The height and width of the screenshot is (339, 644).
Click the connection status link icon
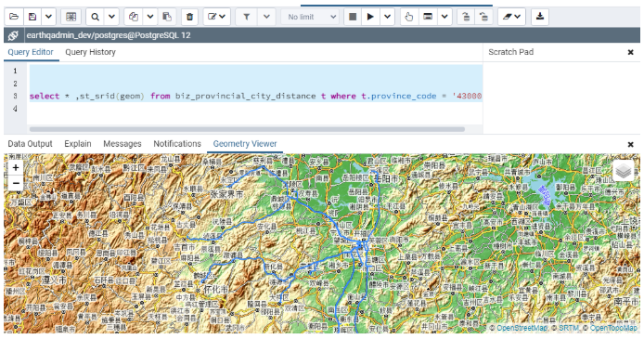pos(13,35)
